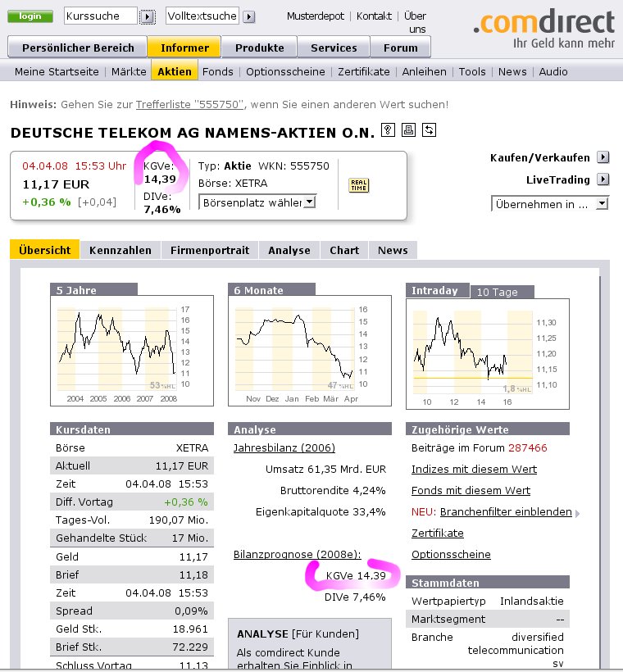Go to Meine Startseite submenu
623x672 pixels.
pyautogui.click(x=57, y=71)
